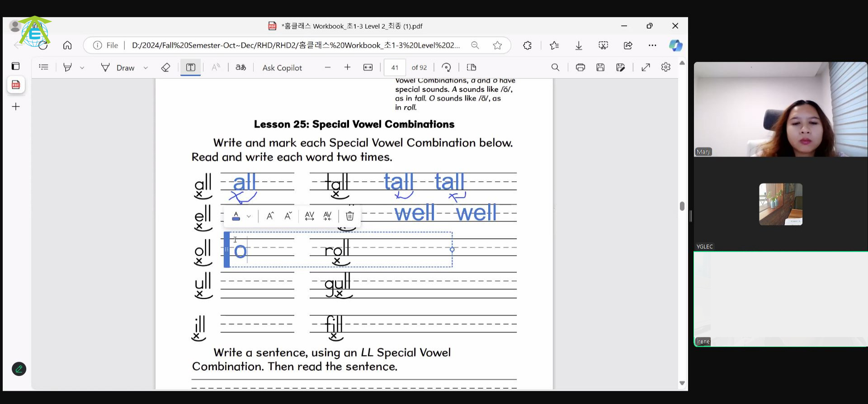Toggle the Fit to width view
Screen dimensions: 868x404
pyautogui.click(x=368, y=67)
